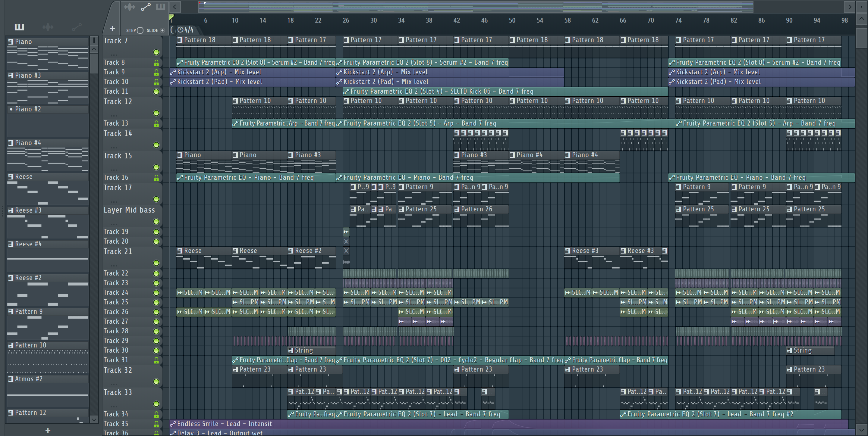The image size is (868, 436).
Task: Focus automation clips in playlist header
Action: [146, 7]
